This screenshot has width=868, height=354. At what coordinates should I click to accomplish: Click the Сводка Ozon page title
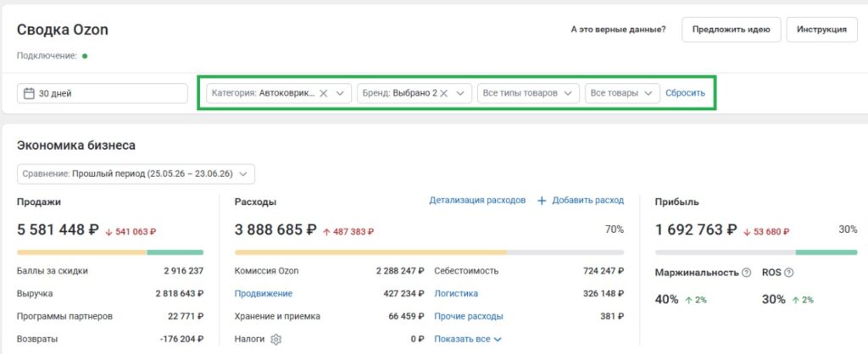click(63, 30)
